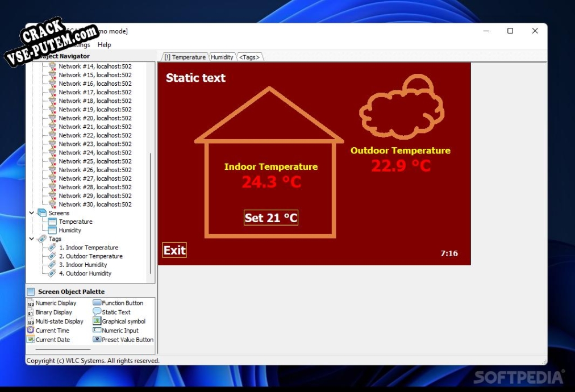Pick the Graphical symbol palette object
The height and width of the screenshot is (392, 575).
[119, 321]
